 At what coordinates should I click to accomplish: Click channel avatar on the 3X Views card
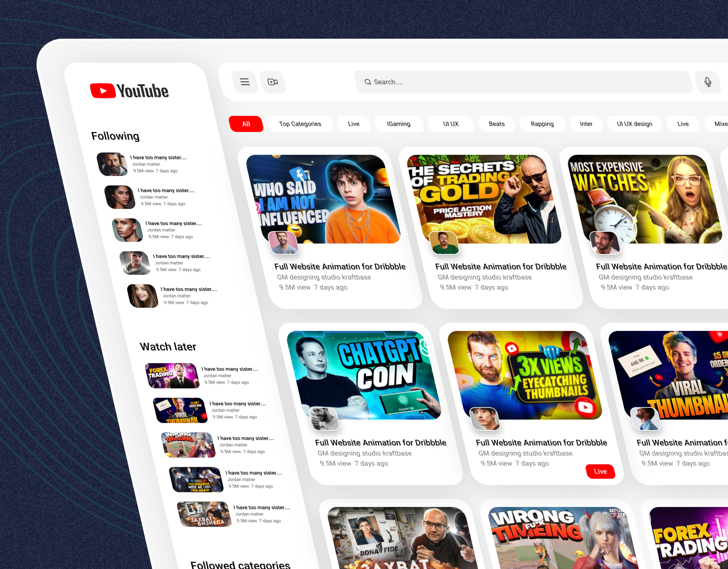(484, 419)
